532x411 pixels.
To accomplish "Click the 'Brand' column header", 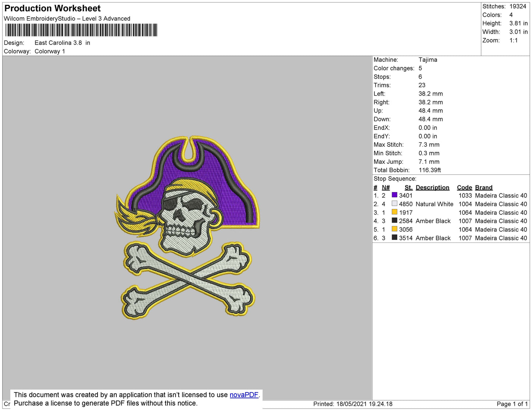I will (484, 187).
